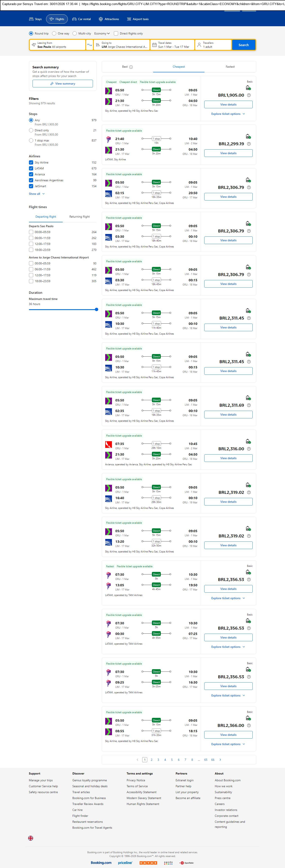This screenshot has width=285, height=868.
Task: Click the swap origin and destination arrows icon
Action: tap(90, 45)
